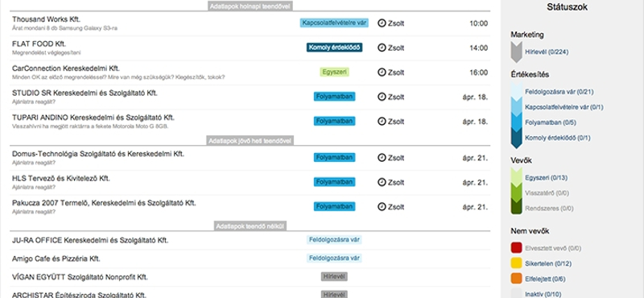
Task: Click clock icon in CarConnection row
Action: [382, 72]
